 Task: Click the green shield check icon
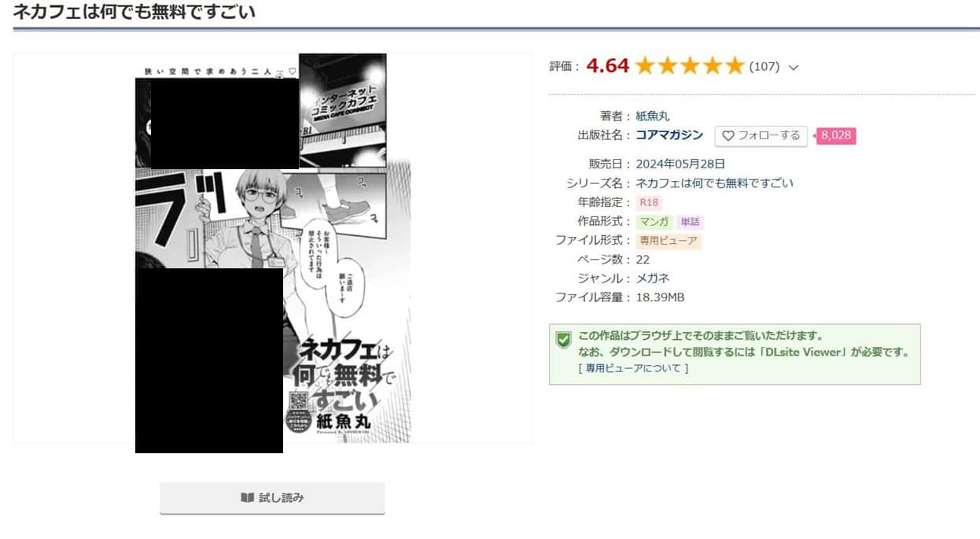tap(563, 340)
